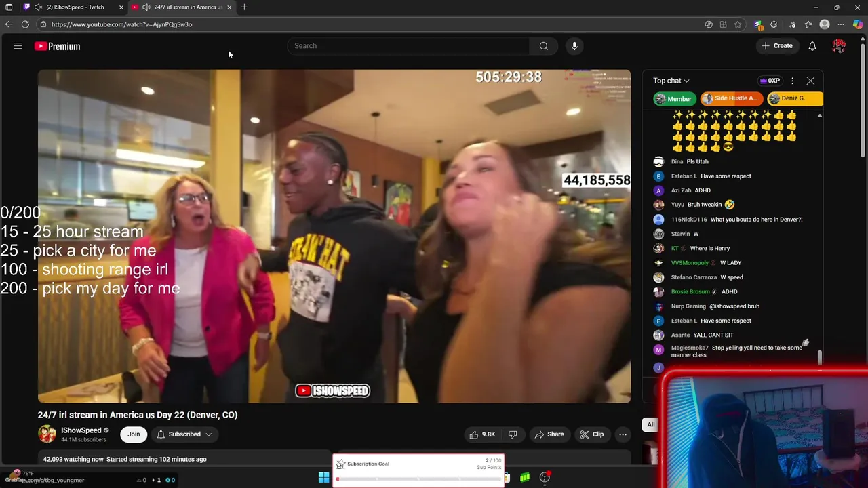Image resolution: width=868 pixels, height=488 pixels.
Task: Click the Subscription Goal progress bar
Action: coord(418,479)
